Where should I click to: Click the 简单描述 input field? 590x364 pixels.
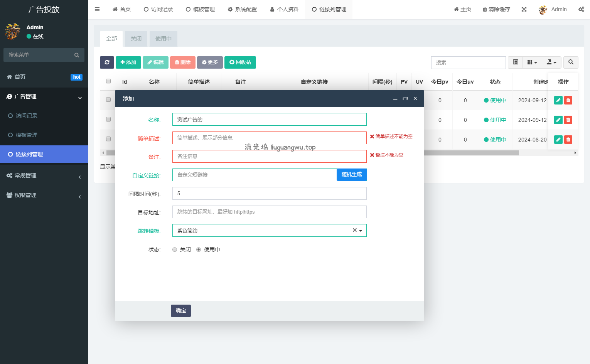pyautogui.click(x=269, y=138)
